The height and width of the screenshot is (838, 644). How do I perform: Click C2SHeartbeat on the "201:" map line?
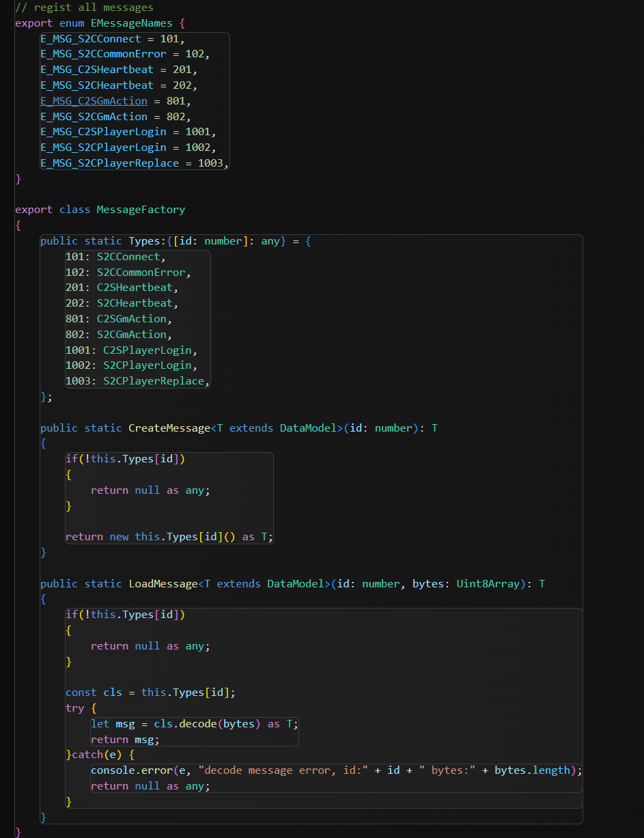(135, 288)
